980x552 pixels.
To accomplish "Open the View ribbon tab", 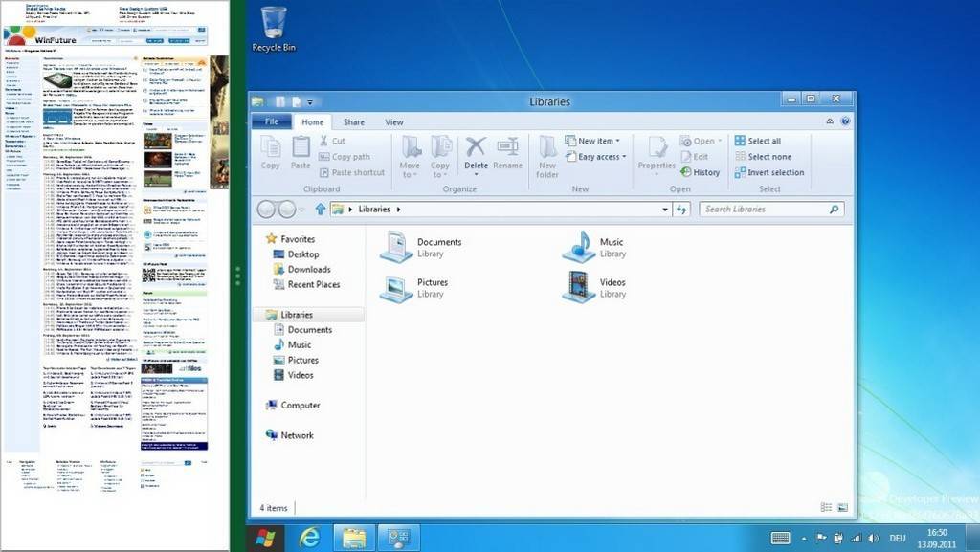I will (394, 122).
